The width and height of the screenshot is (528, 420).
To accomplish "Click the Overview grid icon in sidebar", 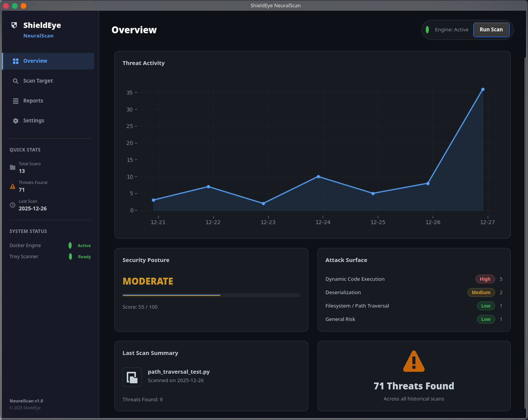I will [x=16, y=61].
